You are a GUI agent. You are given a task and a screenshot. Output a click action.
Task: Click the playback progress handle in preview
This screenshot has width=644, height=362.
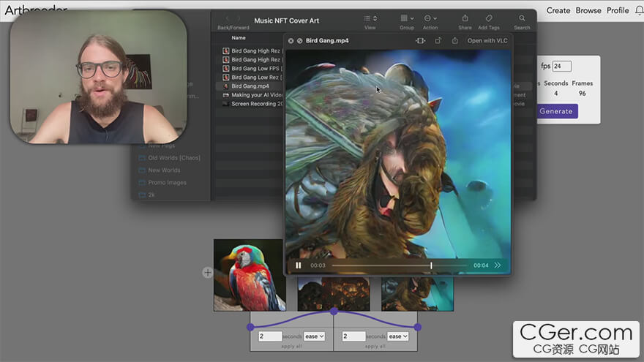(431, 265)
